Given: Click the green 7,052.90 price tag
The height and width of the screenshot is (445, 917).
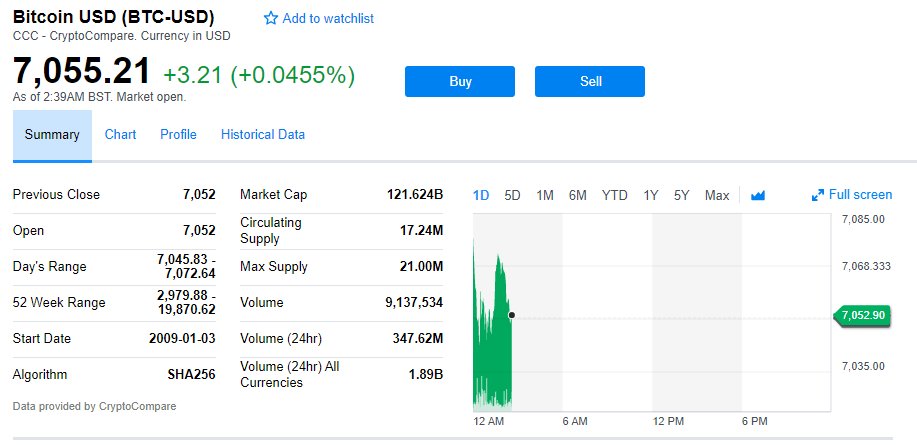Looking at the screenshot, I should tap(862, 316).
